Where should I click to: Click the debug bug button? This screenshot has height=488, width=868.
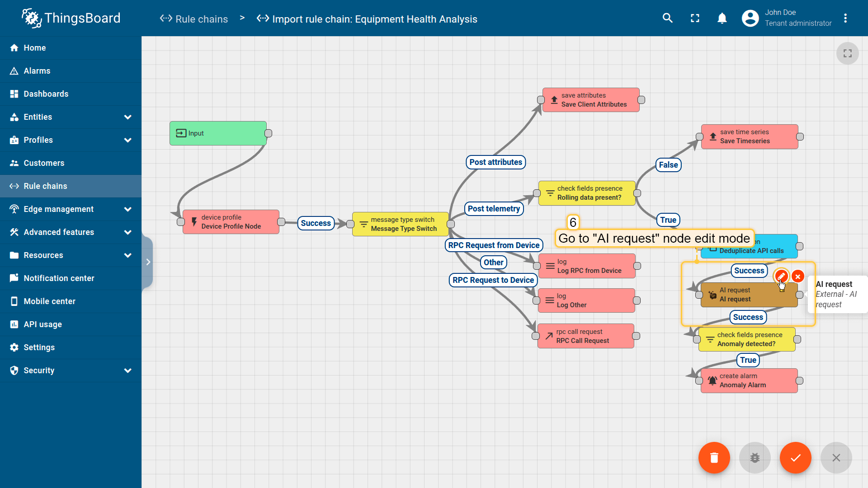coord(755,458)
